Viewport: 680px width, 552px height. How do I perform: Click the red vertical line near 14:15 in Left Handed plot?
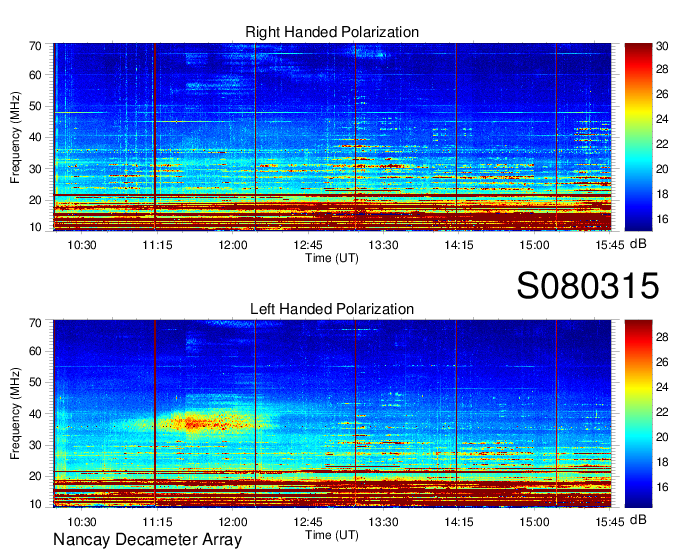point(456,414)
